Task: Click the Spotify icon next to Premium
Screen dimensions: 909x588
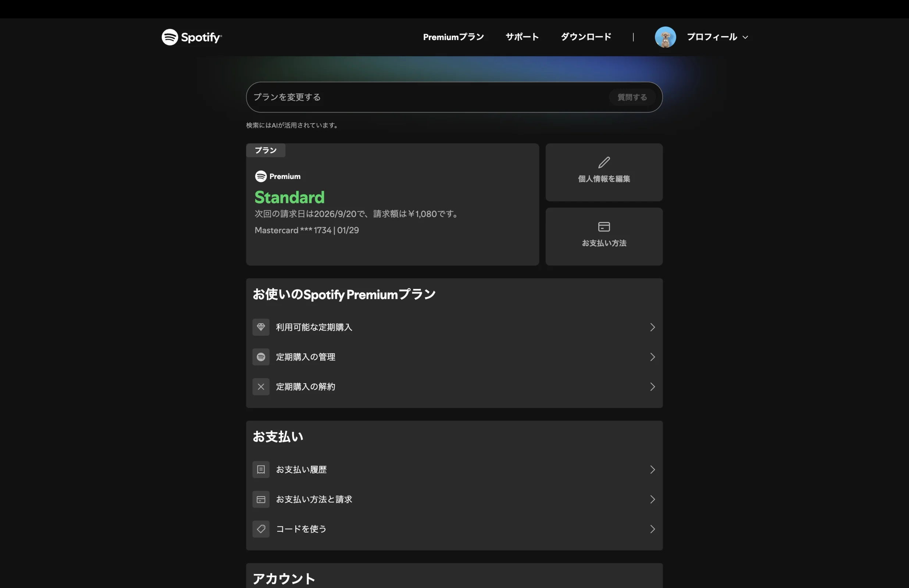Action: point(260,176)
